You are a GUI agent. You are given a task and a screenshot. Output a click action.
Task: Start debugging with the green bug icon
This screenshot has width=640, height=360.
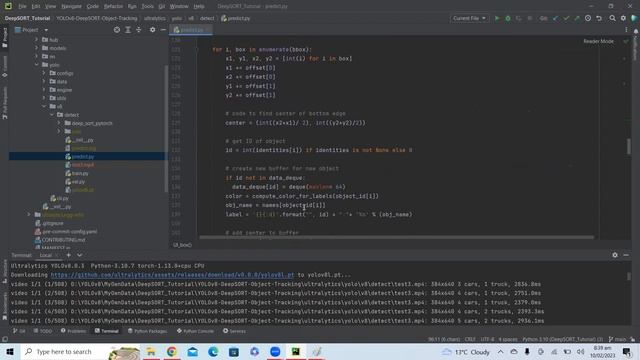pos(508,18)
